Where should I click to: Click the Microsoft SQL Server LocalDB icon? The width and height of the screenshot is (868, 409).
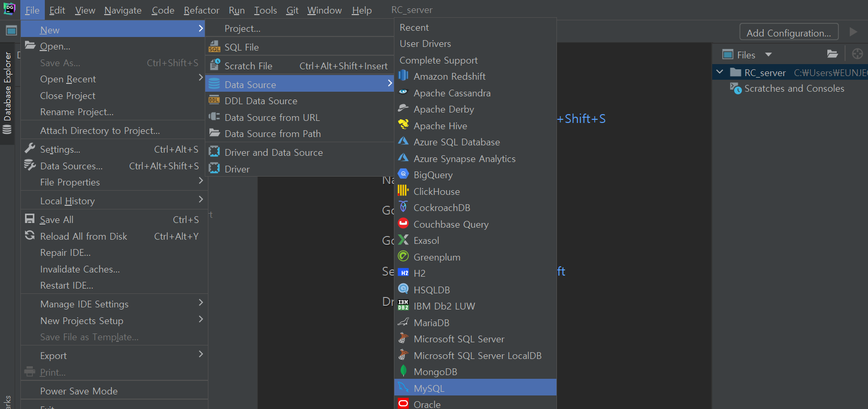(x=403, y=355)
